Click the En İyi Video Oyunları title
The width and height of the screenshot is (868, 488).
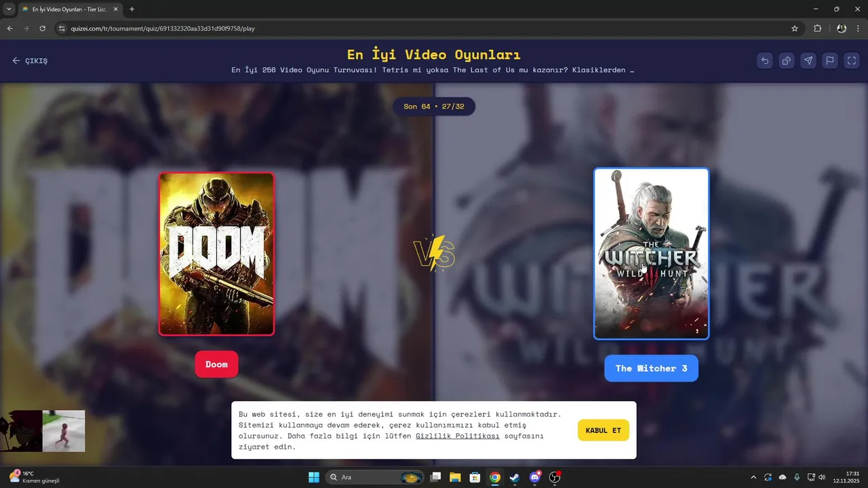[434, 54]
